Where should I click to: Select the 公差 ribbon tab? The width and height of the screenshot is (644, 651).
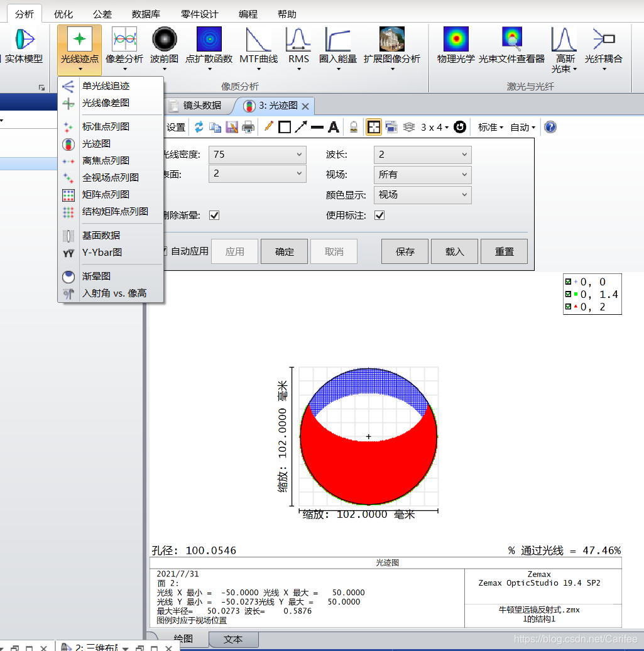click(102, 14)
